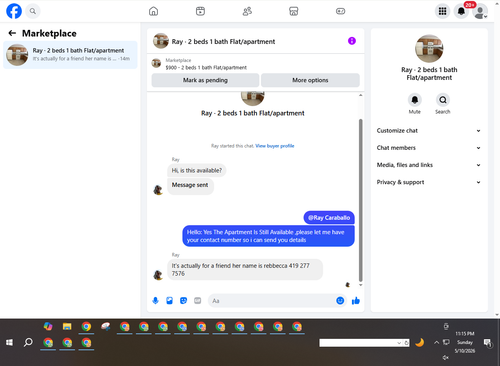Screen dimensions: 500x366
Task: Click the back arrow beside Marketplace
Action: coord(12,33)
